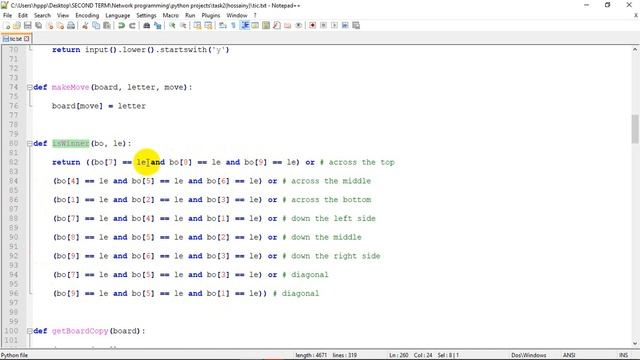640x360 pixels.
Task: Toggle word wrap in the toolbar
Action: coord(222,25)
